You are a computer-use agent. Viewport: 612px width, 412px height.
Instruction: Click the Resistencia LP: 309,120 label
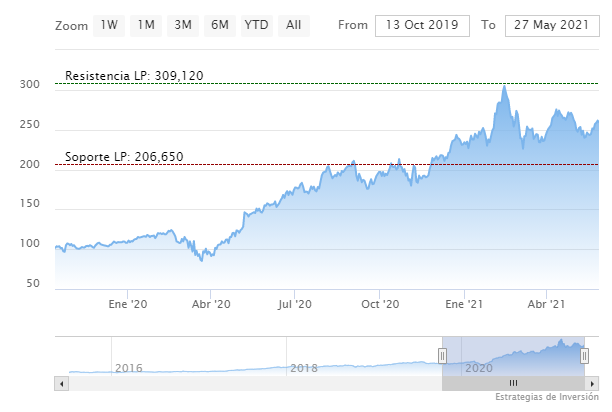pyautogui.click(x=134, y=75)
